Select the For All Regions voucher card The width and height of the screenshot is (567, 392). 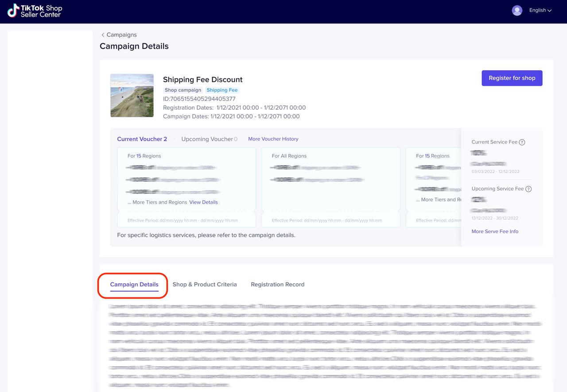pos(331,187)
